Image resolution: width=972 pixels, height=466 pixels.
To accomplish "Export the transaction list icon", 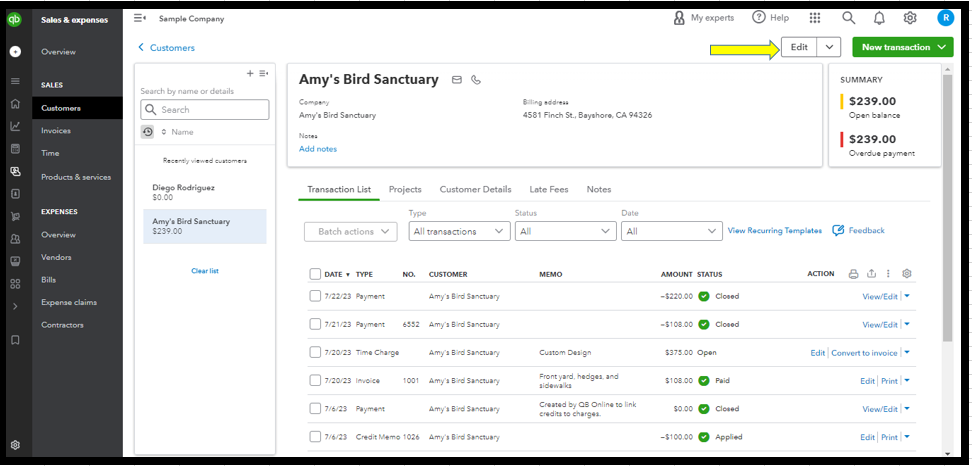I will [x=872, y=274].
